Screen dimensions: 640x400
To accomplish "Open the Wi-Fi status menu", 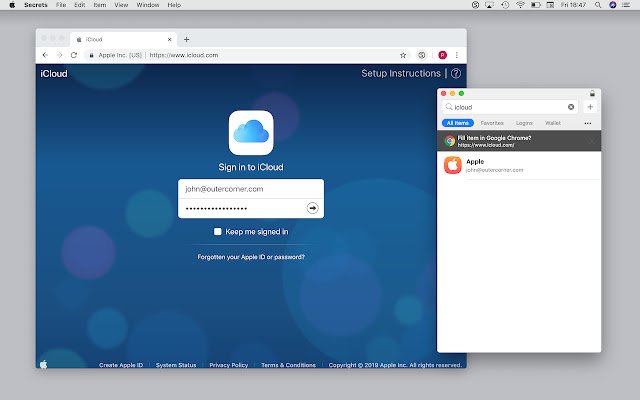I will (520, 5).
